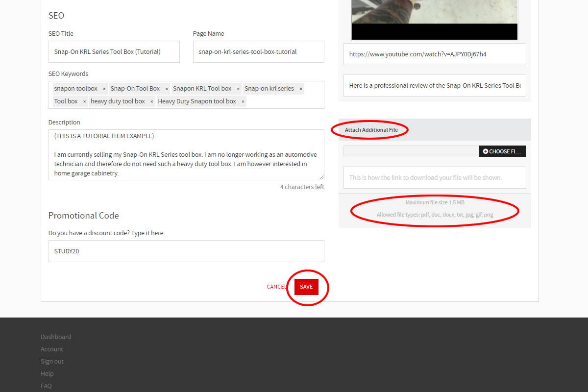Click the video preview thumbnail

435,20
